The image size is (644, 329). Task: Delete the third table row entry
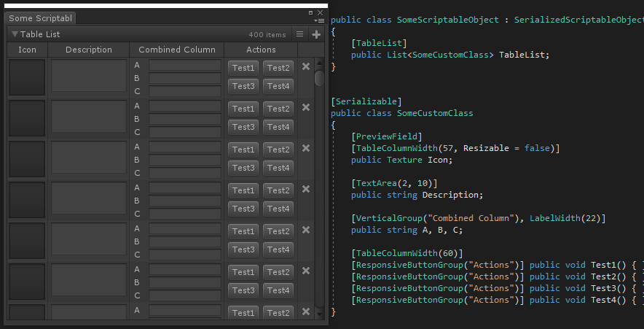(306, 149)
